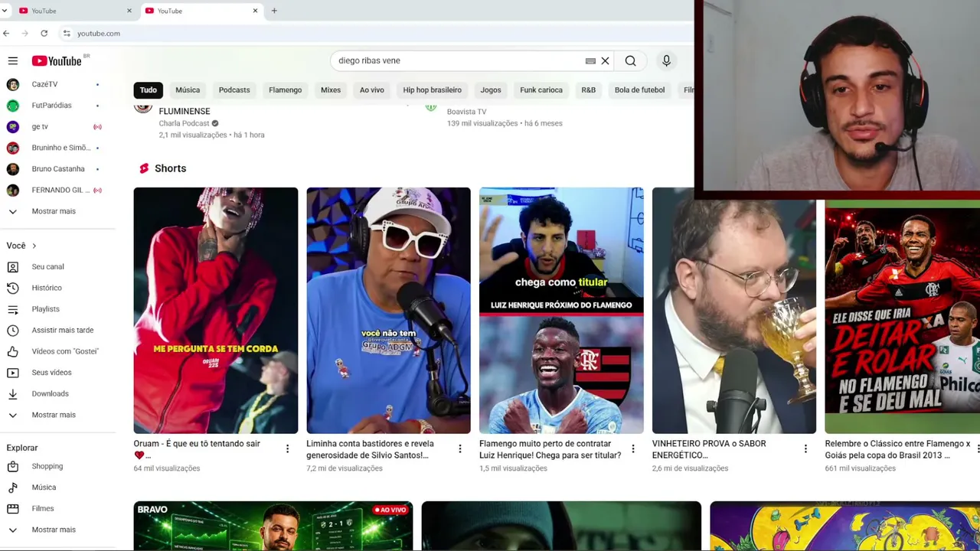The width and height of the screenshot is (980, 551).
Task: Open the Boavista TV channel link
Action: click(x=466, y=112)
